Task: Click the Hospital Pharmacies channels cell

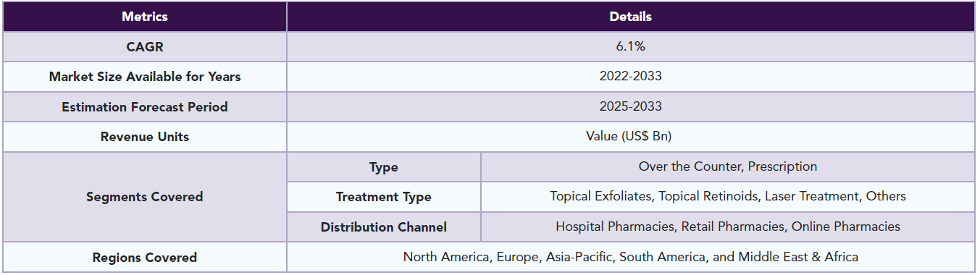Action: [x=728, y=227]
